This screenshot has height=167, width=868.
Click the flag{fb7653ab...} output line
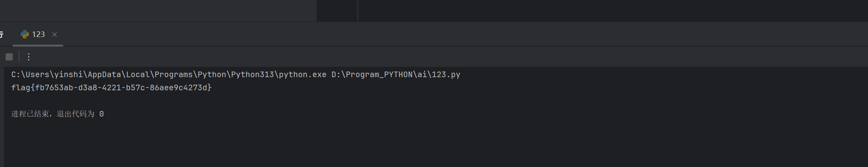click(x=112, y=87)
